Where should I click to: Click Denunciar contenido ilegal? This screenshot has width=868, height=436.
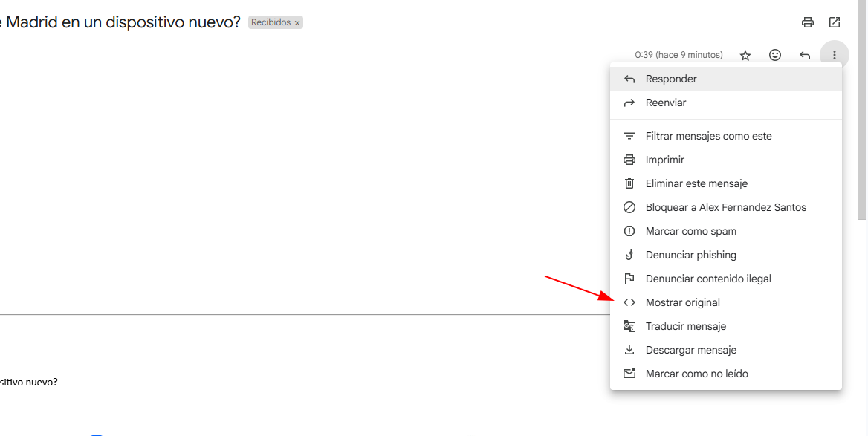pos(726,279)
